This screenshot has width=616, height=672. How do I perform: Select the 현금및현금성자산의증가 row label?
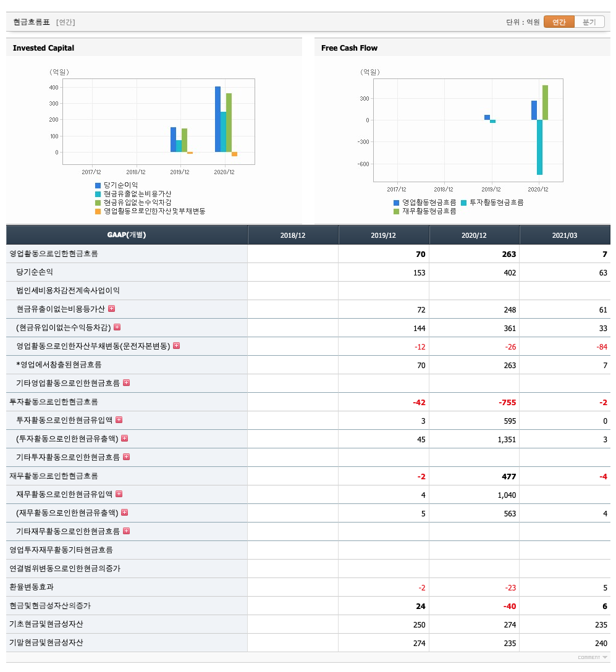(x=50, y=605)
